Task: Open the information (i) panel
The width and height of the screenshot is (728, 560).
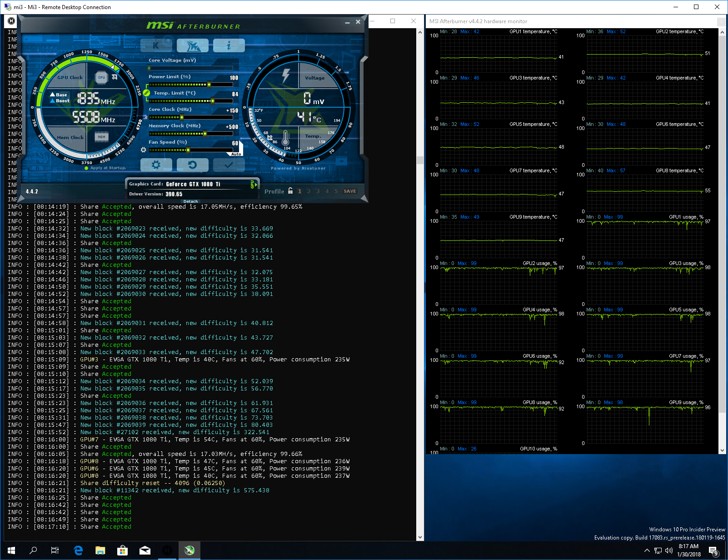Action: click(229, 45)
